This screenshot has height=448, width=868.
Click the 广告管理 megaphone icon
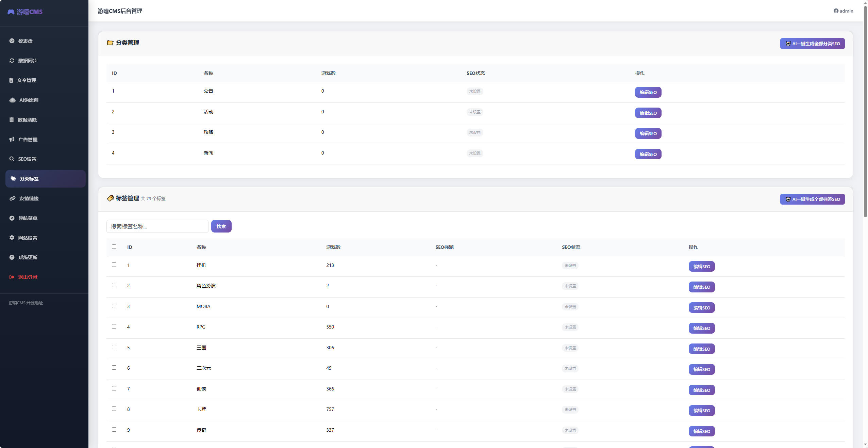[x=12, y=139]
